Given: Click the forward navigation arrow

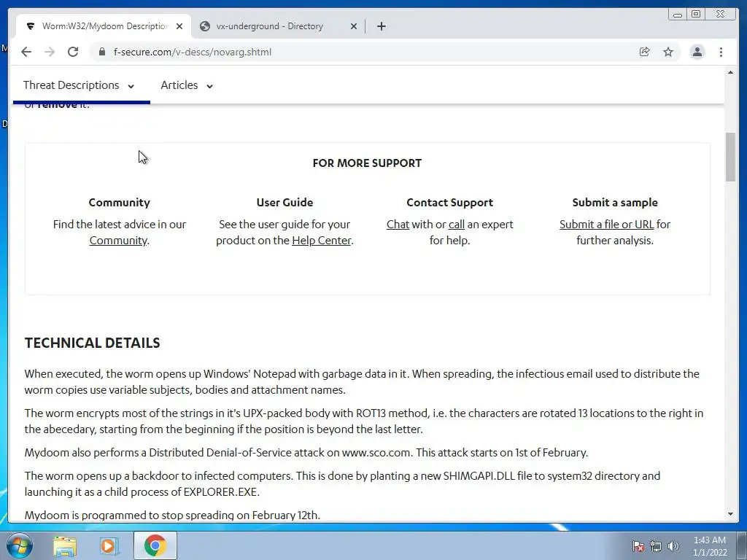Looking at the screenshot, I should pyautogui.click(x=50, y=52).
